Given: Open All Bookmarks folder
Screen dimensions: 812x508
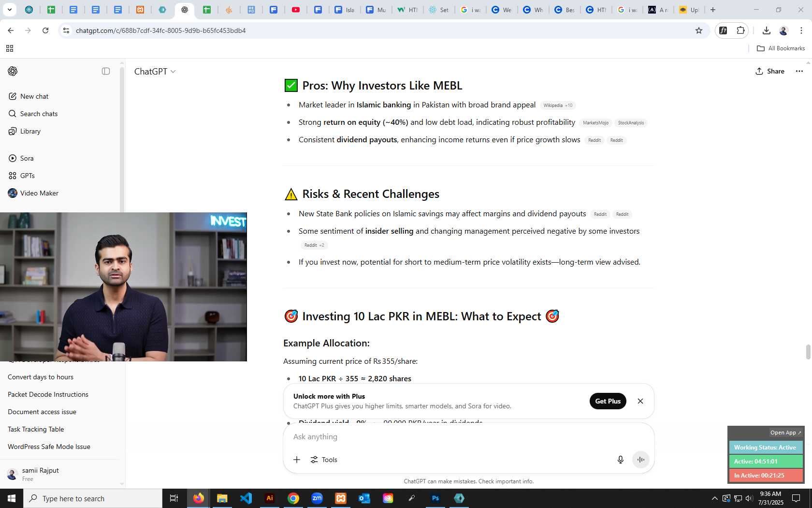Looking at the screenshot, I should 781,48.
